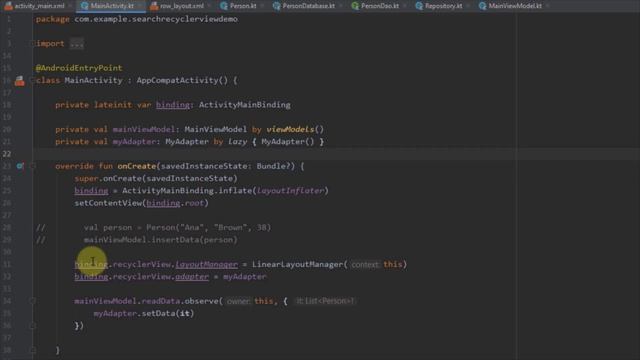
Task: Click the context parameter hint on line 31
Action: coord(364,264)
